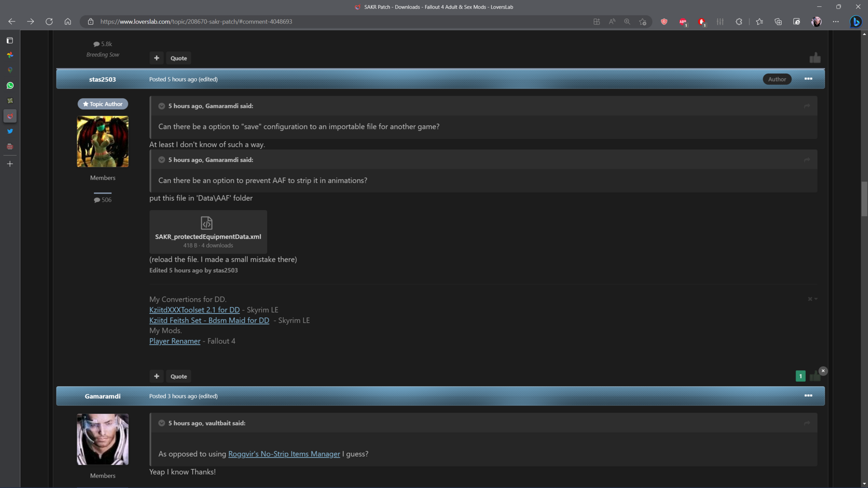This screenshot has width=868, height=488.
Task: Open the sliders extension icon in toolbar
Action: 720,21
